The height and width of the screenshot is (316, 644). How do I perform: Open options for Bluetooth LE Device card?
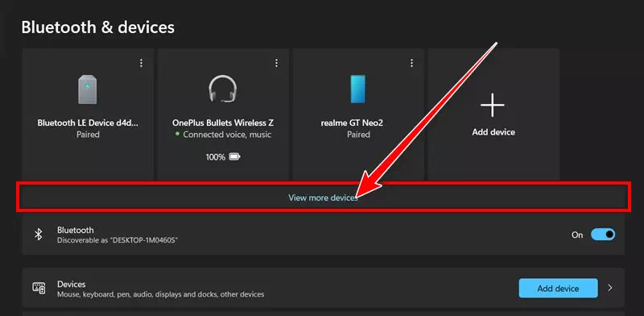click(142, 63)
